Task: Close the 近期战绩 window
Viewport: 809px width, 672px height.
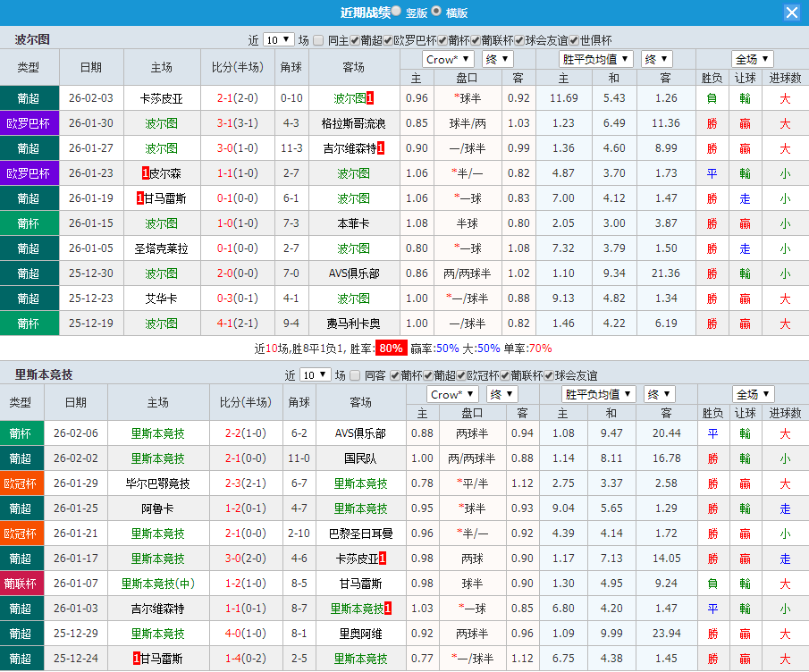Action: point(793,12)
